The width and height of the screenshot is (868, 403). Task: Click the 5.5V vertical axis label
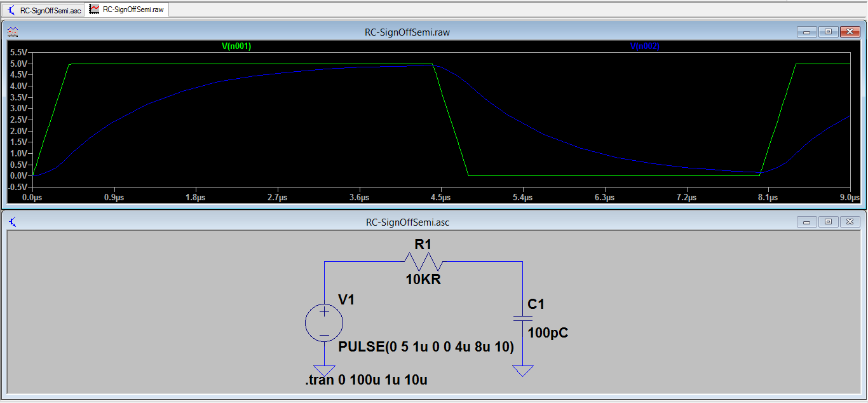coord(18,52)
